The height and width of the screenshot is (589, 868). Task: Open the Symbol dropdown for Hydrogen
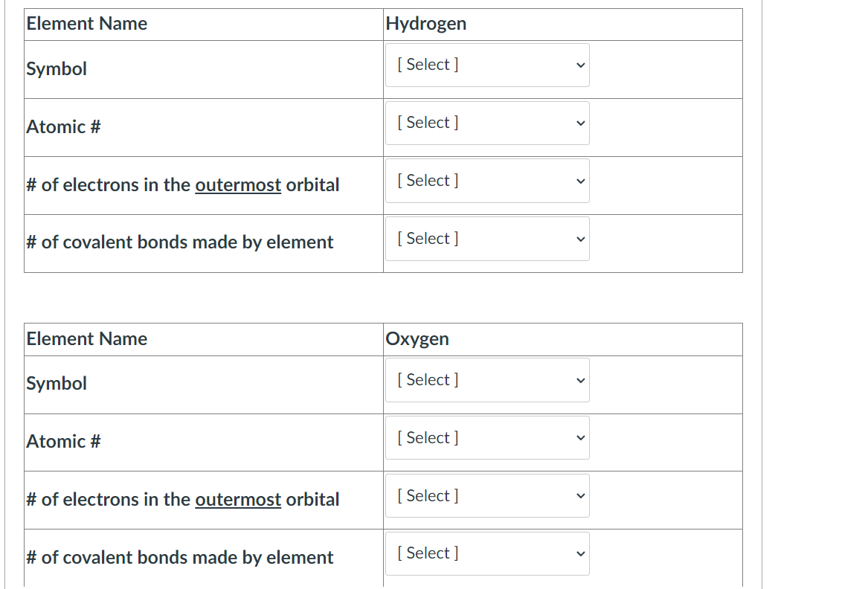coord(487,65)
